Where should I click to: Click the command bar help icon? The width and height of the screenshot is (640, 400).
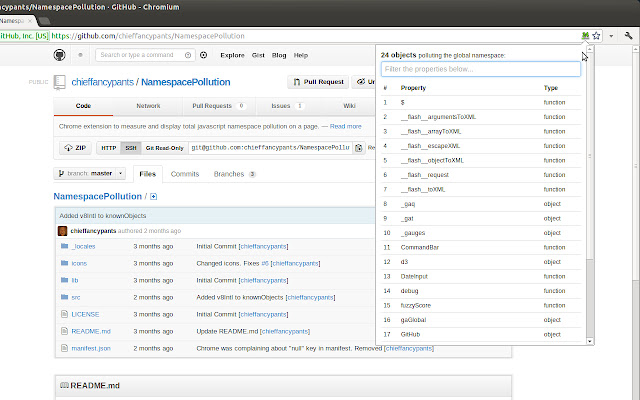point(188,55)
